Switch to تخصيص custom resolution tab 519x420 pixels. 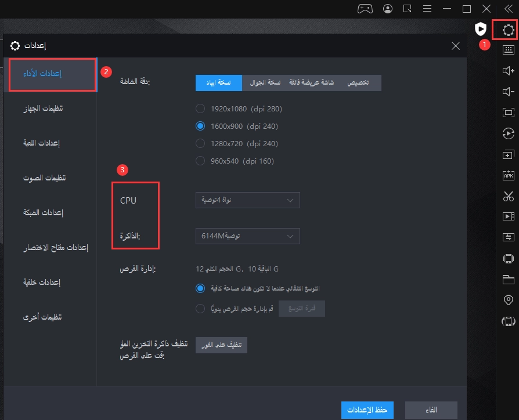click(358, 83)
